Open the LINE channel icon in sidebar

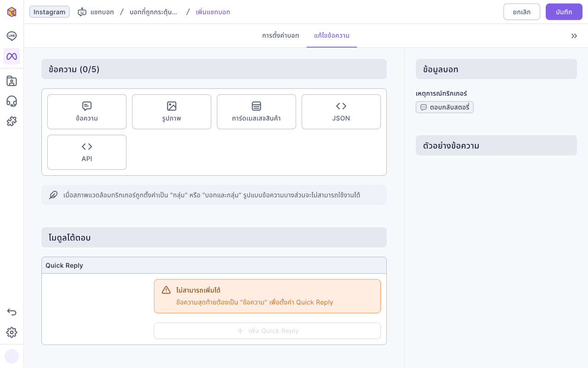coord(12,36)
